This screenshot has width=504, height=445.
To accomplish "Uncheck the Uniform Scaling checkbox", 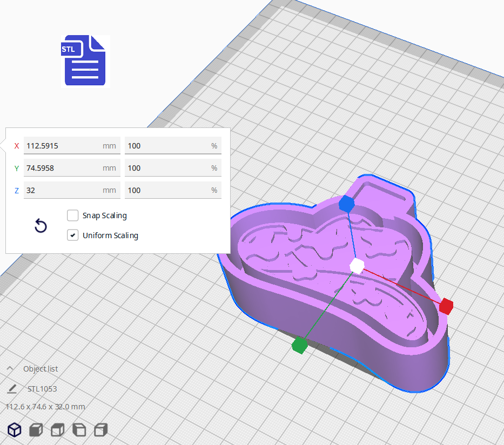I will tap(73, 235).
